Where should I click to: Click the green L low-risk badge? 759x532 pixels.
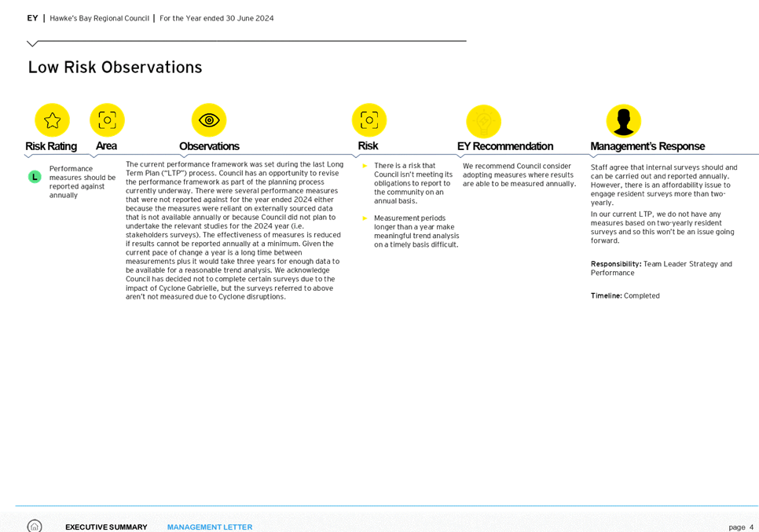click(x=35, y=177)
